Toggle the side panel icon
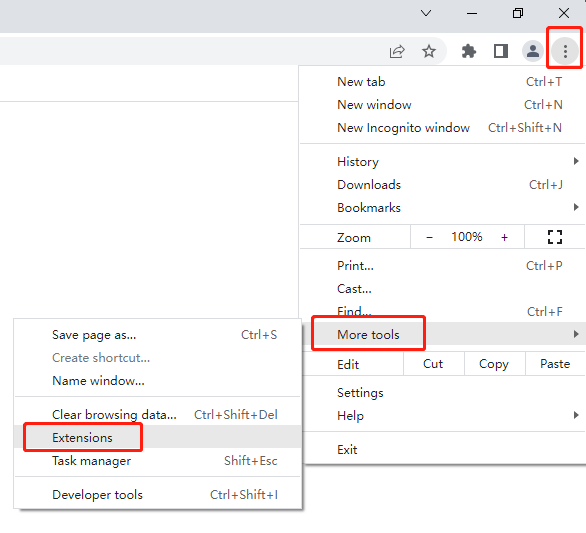The image size is (586, 533). [501, 51]
